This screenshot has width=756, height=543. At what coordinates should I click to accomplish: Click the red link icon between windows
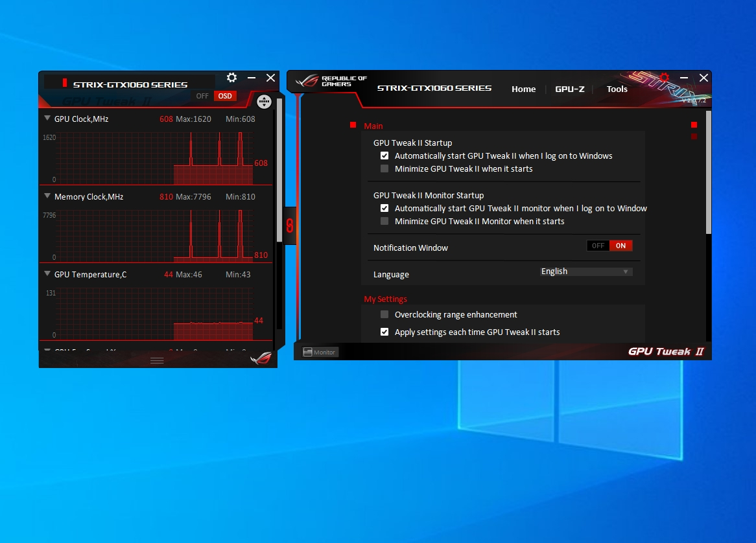[x=290, y=225]
